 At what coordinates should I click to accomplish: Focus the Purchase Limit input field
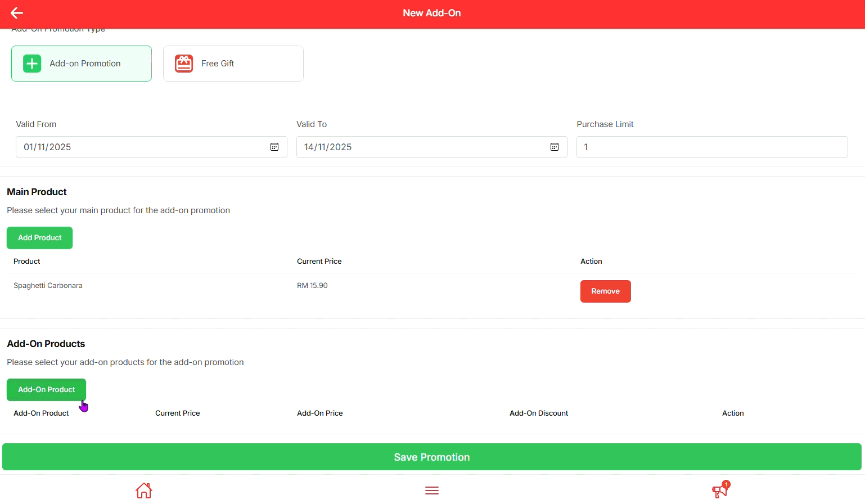pos(711,147)
